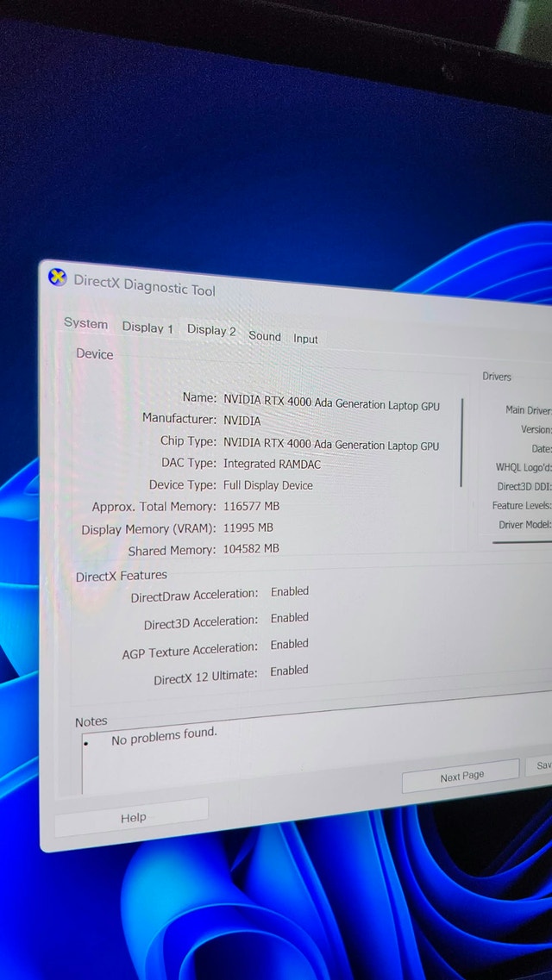This screenshot has width=552, height=980.
Task: Click the horizontal scrollbar under Drivers panel
Action: pyautogui.click(x=522, y=543)
